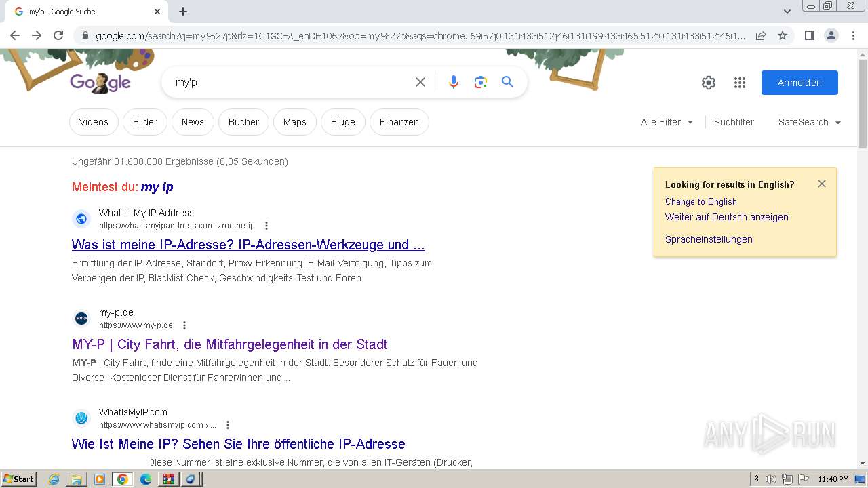View site information lock icon
The height and width of the screenshot is (488, 868).
[85, 36]
